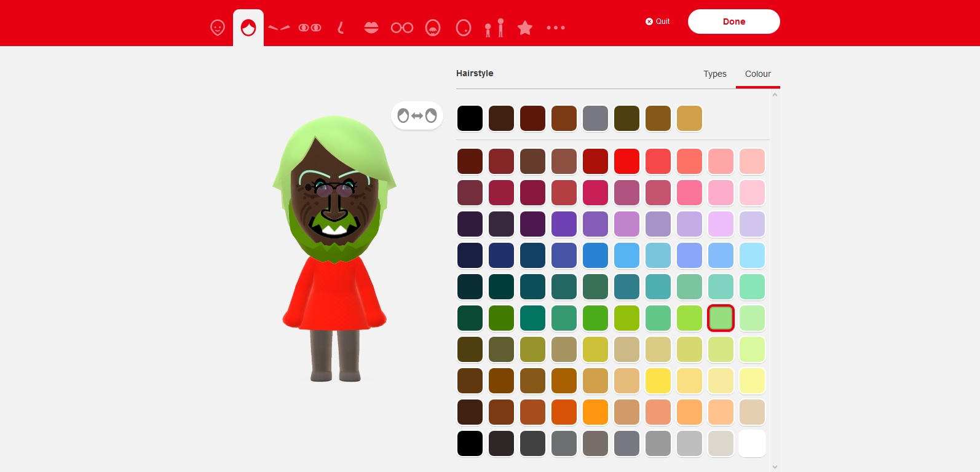The image size is (980, 472).
Task: Choose the dark forest green swatch
Action: tap(470, 318)
